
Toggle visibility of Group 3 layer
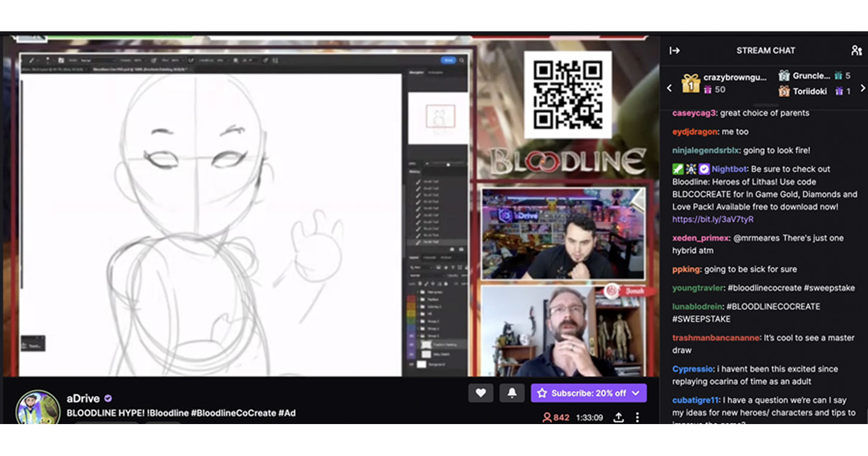click(411, 336)
